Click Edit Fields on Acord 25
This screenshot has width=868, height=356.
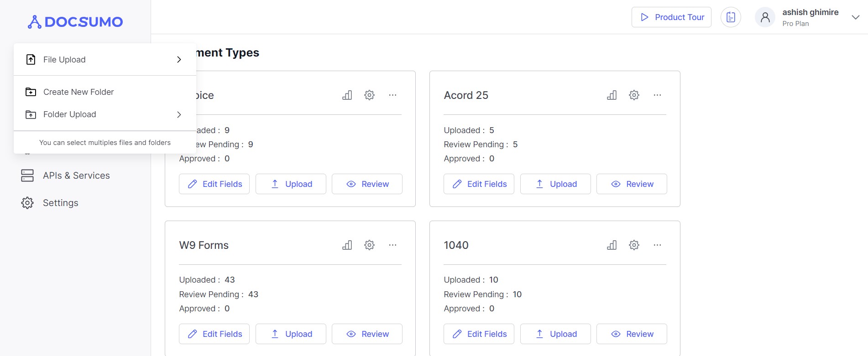[479, 184]
